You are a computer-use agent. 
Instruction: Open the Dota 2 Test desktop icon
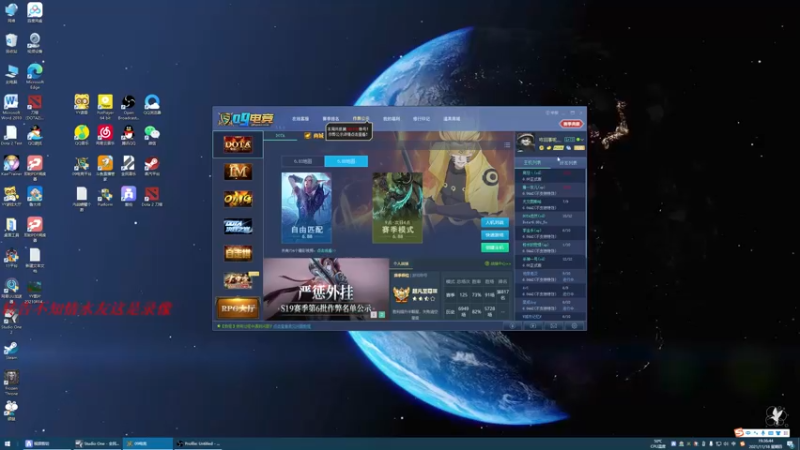coord(11,136)
